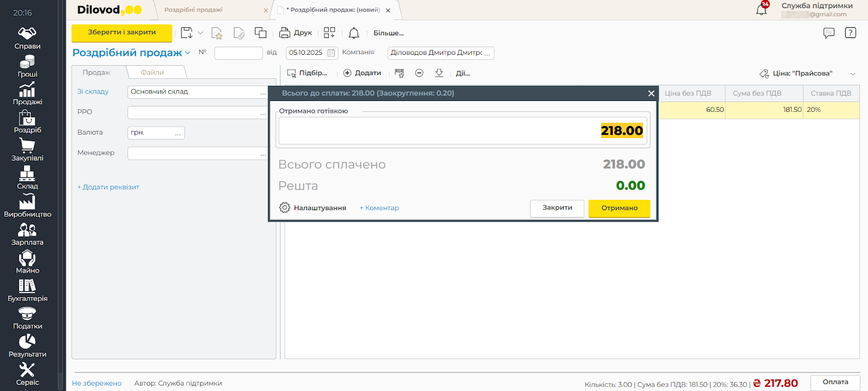868x391 pixels.
Task: Open the Гроші section in sidebar
Action: [27, 66]
